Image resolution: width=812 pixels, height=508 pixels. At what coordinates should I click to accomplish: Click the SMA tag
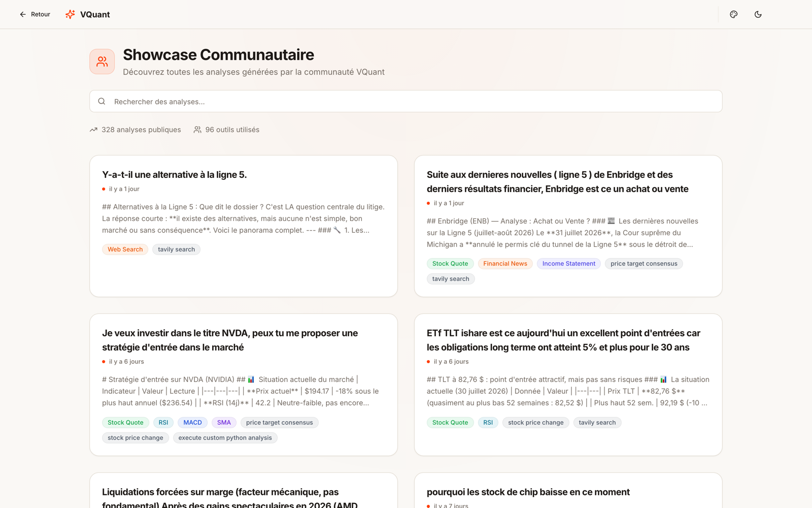pos(224,423)
